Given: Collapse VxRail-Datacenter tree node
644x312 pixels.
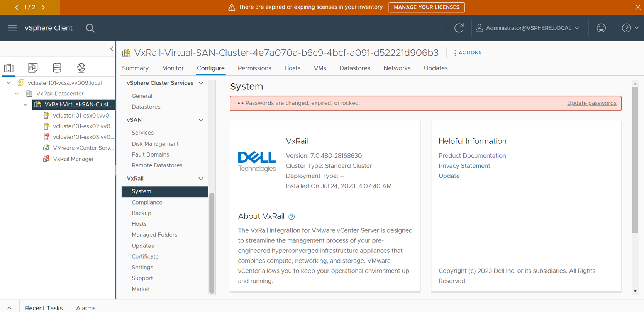Looking at the screenshot, I should point(17,94).
